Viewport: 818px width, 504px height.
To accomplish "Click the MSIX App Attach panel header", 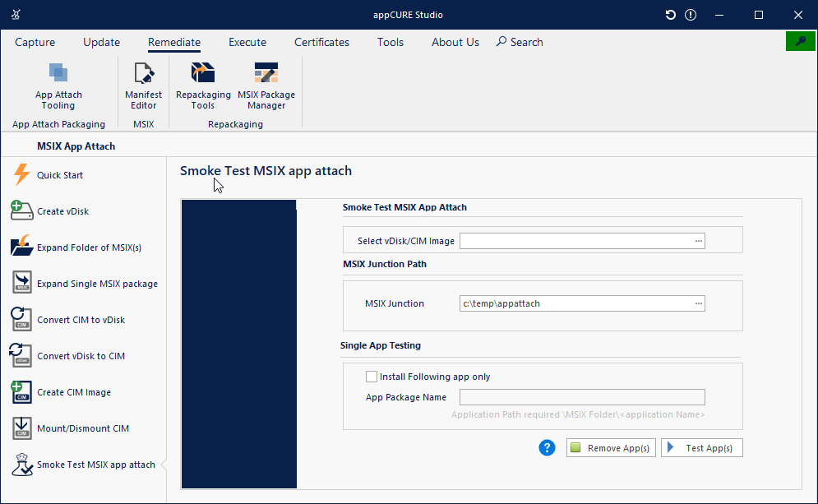I will (x=76, y=146).
